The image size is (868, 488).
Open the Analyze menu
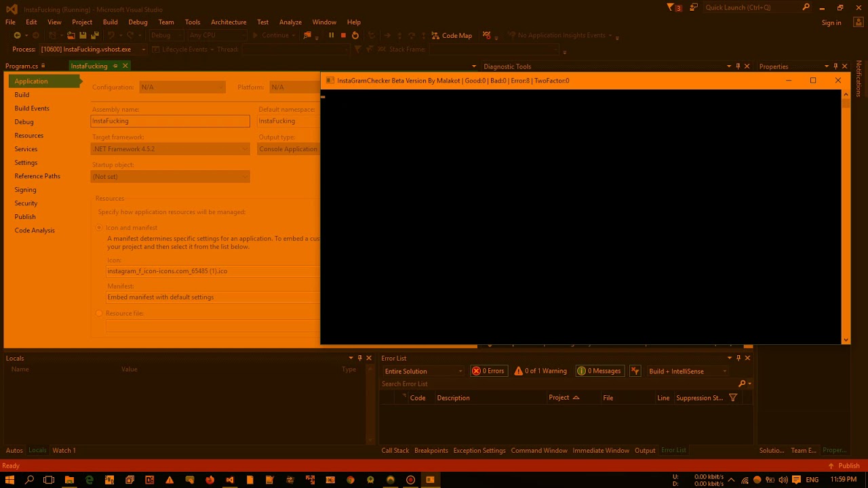(x=290, y=22)
